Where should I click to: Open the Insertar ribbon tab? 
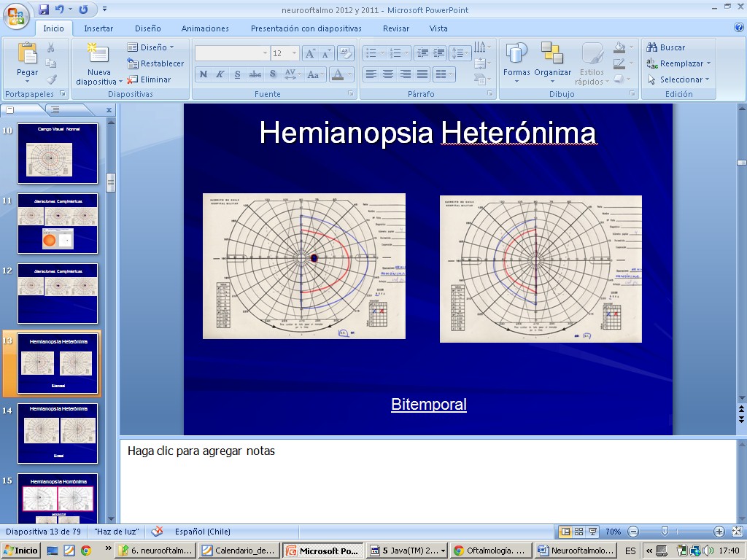tap(98, 28)
